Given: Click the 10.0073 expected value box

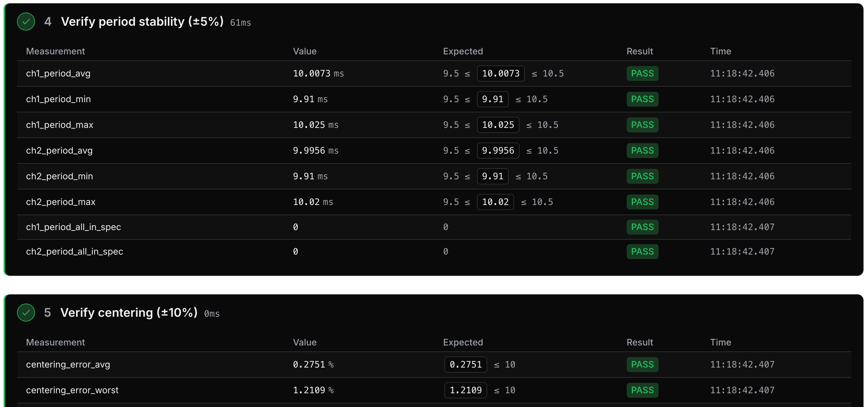Looking at the screenshot, I should point(501,74).
